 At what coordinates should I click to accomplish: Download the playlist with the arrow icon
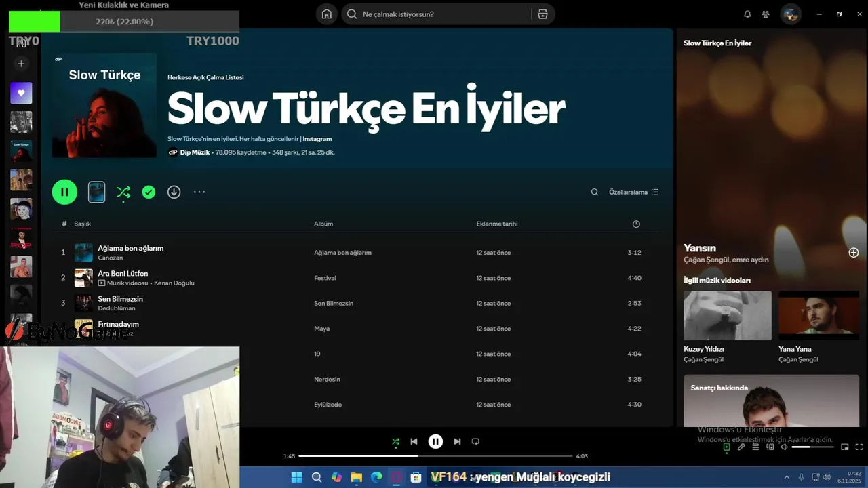pyautogui.click(x=174, y=192)
